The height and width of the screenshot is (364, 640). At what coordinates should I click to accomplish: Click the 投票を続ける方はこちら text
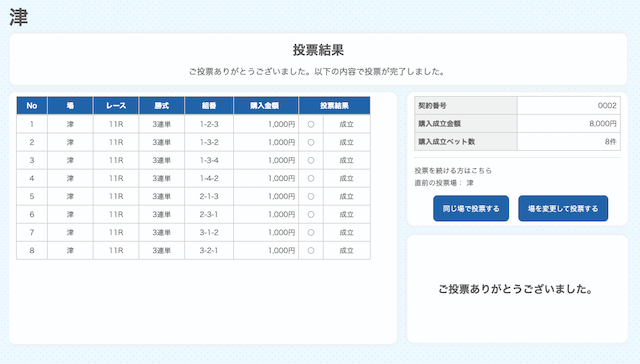pos(453,171)
